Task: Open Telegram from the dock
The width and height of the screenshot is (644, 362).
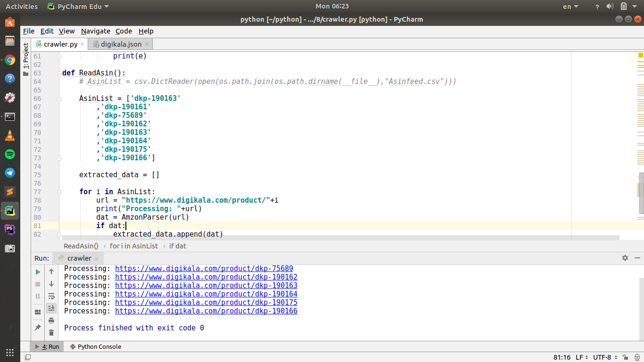Action: point(10,173)
